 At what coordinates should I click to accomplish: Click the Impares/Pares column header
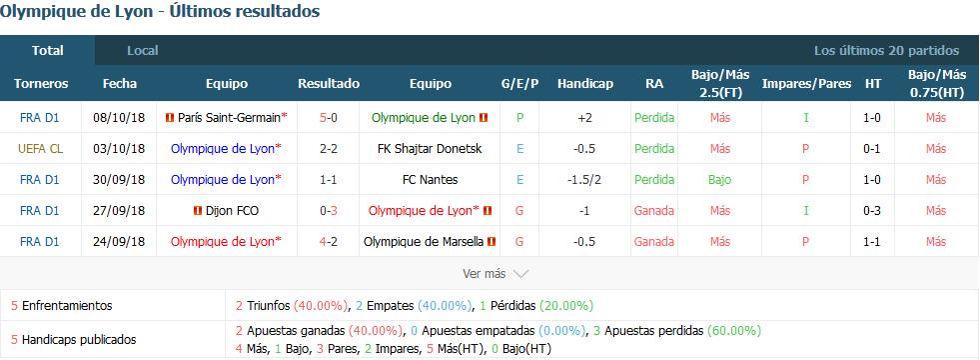(x=806, y=83)
